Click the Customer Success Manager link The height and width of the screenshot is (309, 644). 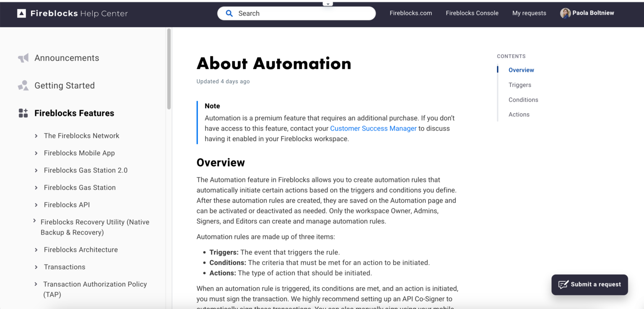pos(373,128)
